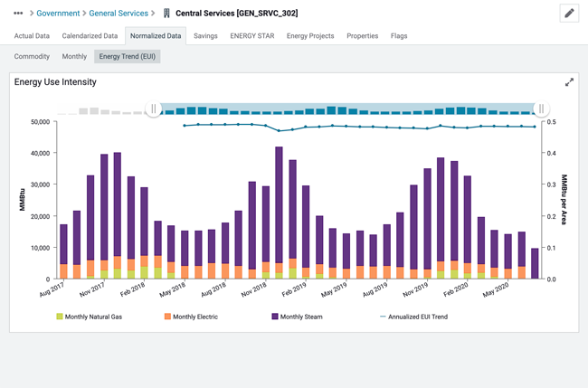Expand the Energy Use Intensity chart fullscreen

(x=569, y=82)
